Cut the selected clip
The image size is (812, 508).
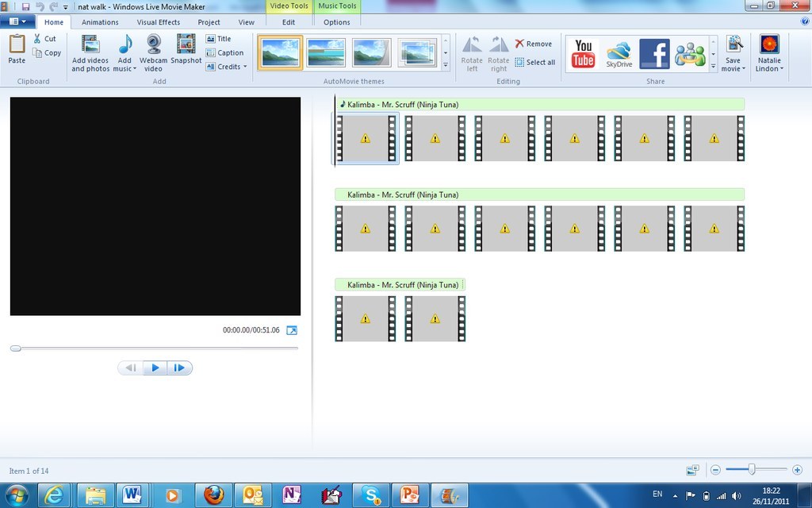coord(44,38)
